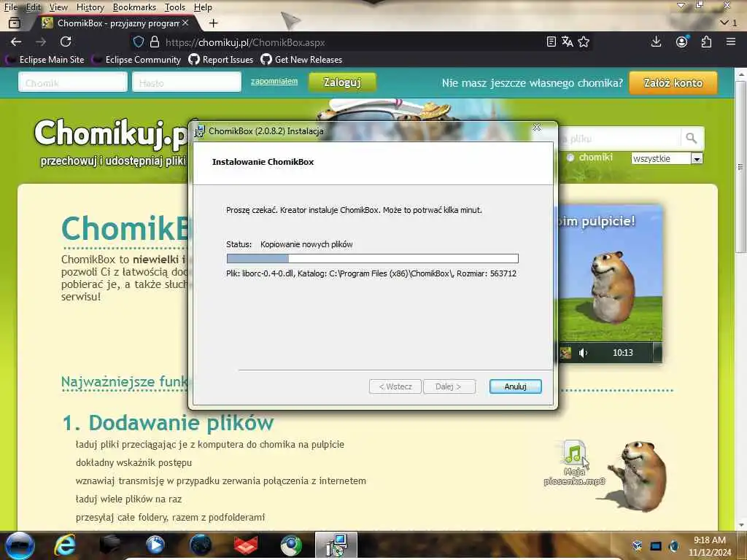This screenshot has width=747, height=560.
Task: Select the chomiki radio button
Action: pos(570,157)
